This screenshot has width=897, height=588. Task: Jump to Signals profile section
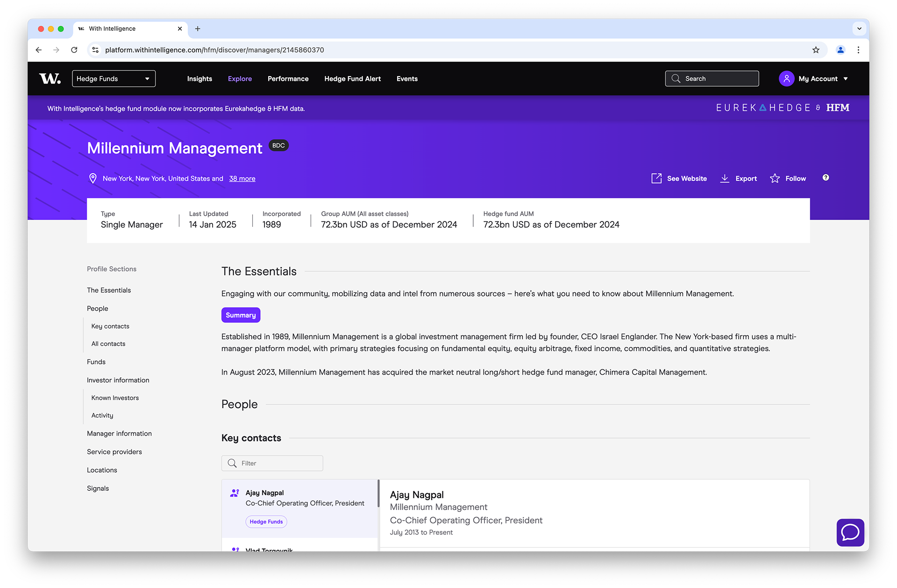coord(98,488)
